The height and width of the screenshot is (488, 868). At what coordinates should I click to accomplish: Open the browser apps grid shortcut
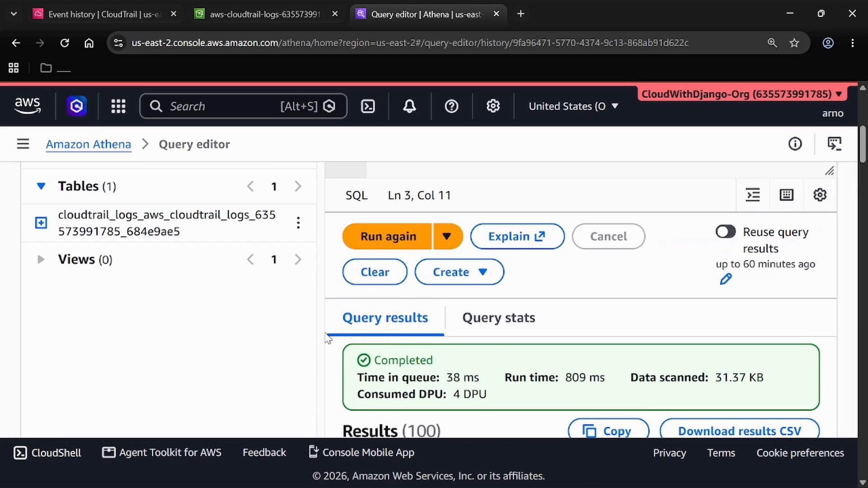click(x=14, y=68)
